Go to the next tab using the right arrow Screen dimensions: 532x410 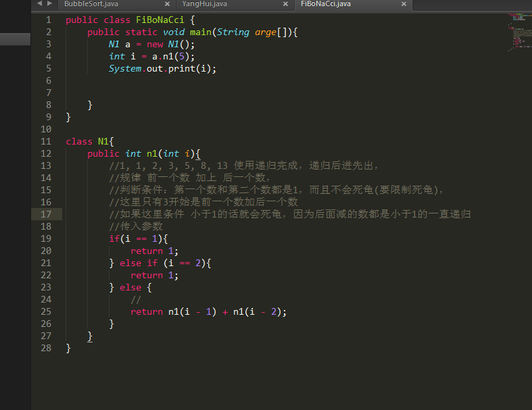pyautogui.click(x=49, y=3)
